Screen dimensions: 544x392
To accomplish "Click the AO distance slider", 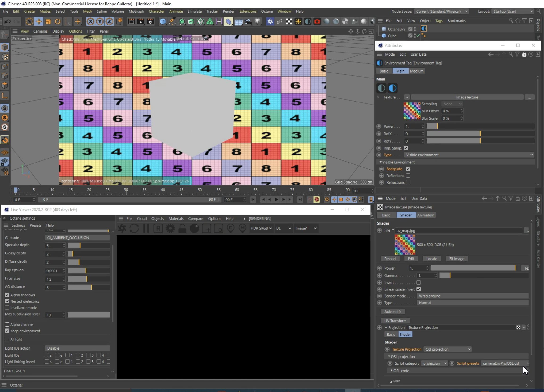I will coord(89,287).
